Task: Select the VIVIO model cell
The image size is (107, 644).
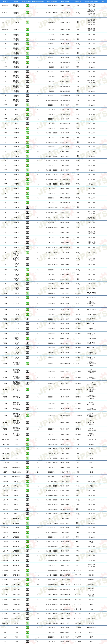Action: pos(16,623)
